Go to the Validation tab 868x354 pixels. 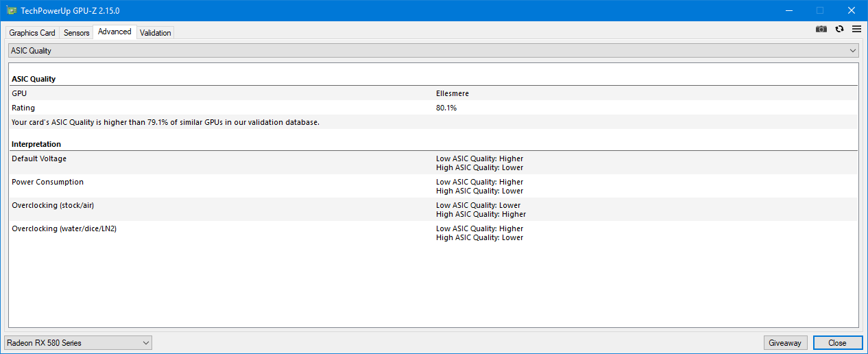156,33
